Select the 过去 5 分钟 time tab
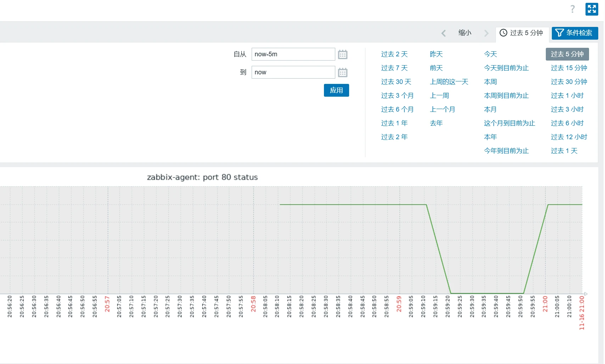Screen dimensions: 605x364 pyautogui.click(x=522, y=33)
